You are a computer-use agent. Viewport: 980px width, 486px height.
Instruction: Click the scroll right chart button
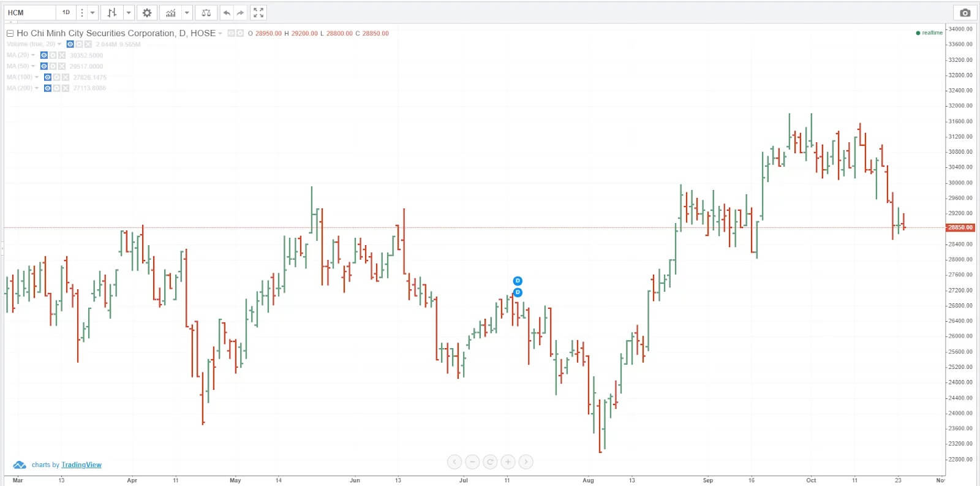526,461
